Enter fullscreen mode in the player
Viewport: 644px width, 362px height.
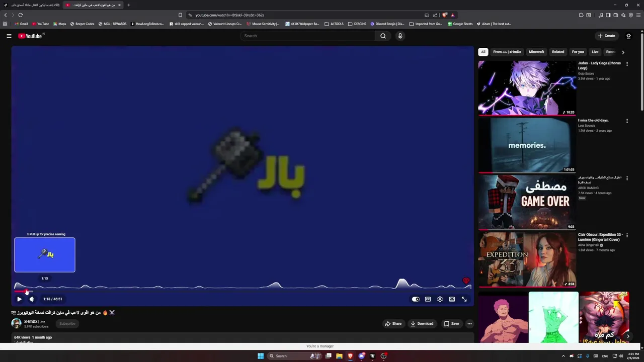point(464,299)
